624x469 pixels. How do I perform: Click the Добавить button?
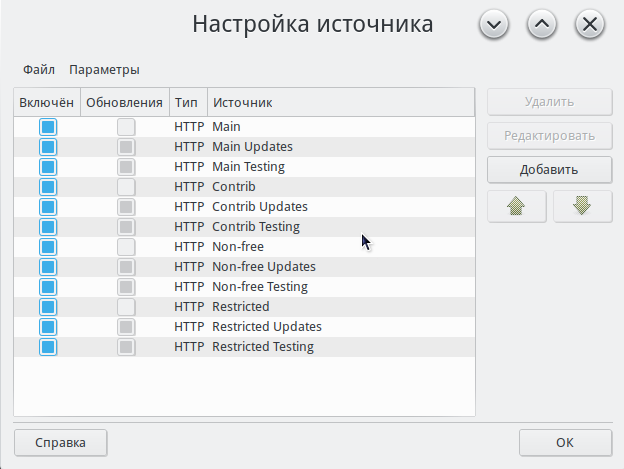pos(549,169)
